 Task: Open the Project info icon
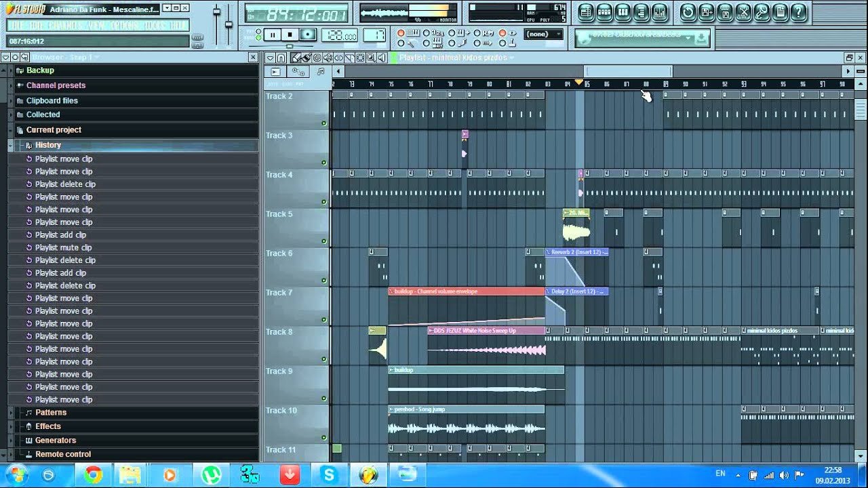coord(781,12)
